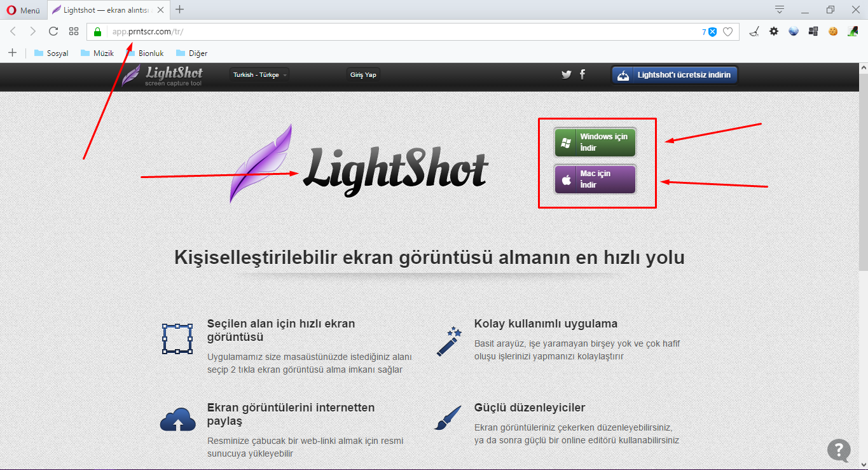
Task: Click the question mark help icon
Action: tap(839, 450)
